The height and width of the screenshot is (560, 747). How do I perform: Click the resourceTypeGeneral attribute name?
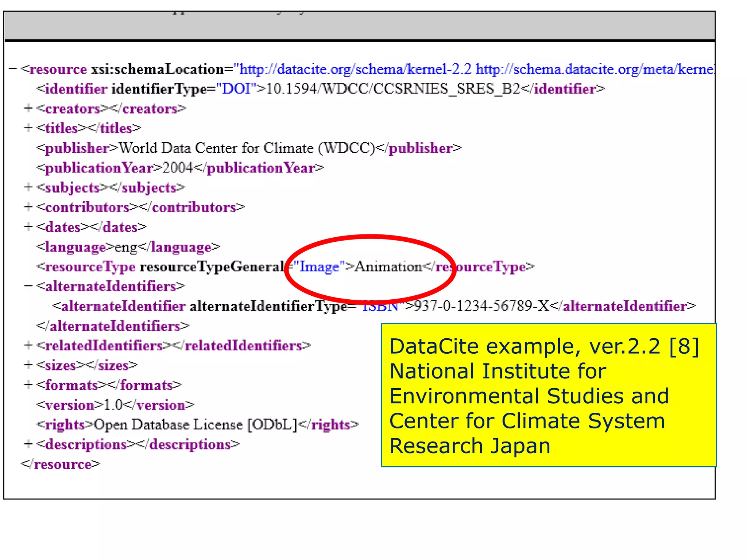click(x=212, y=267)
